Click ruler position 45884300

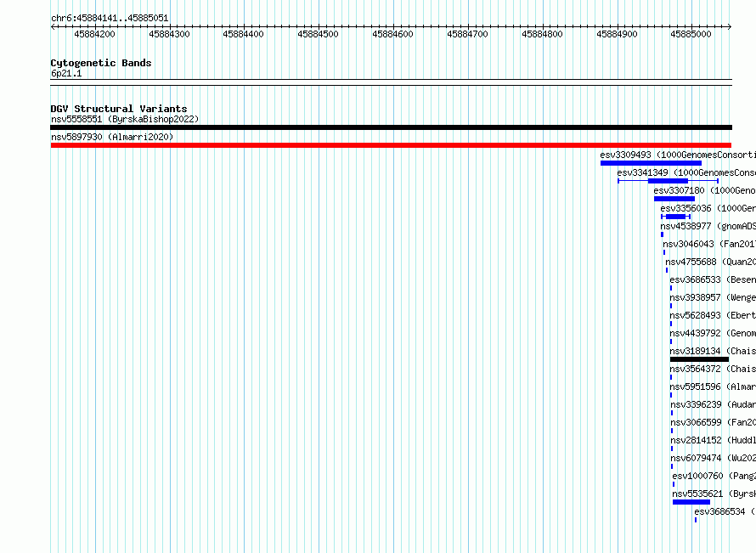pos(169,34)
